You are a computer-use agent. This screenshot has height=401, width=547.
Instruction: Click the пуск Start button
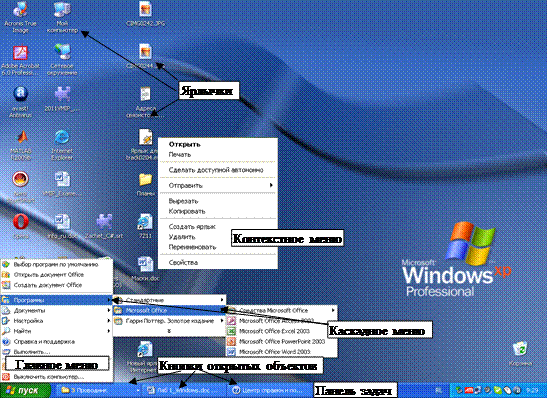click(25, 390)
